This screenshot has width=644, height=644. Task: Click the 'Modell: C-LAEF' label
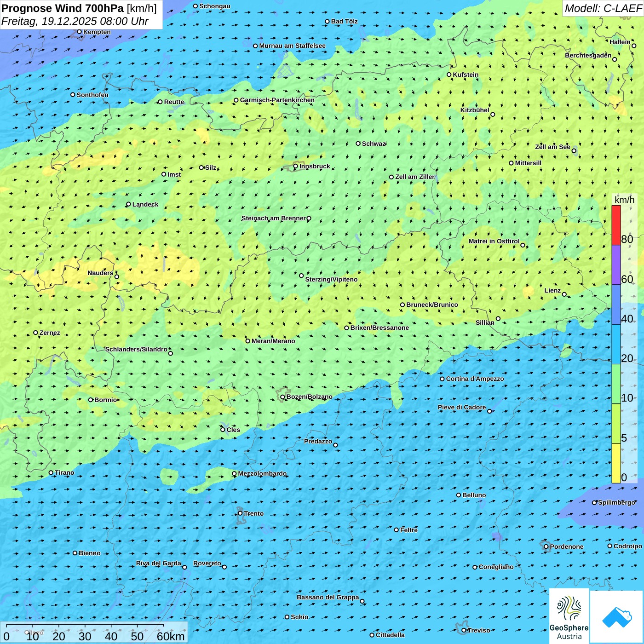[x=603, y=8]
